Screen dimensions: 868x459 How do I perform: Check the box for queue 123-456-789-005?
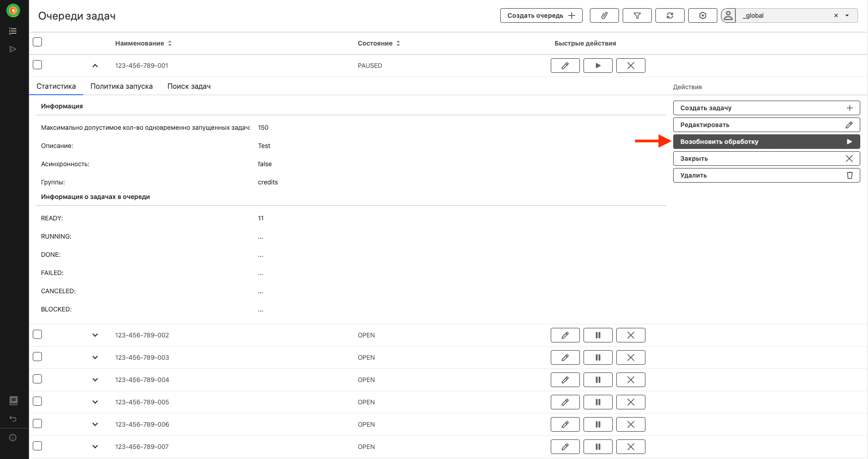(37, 402)
